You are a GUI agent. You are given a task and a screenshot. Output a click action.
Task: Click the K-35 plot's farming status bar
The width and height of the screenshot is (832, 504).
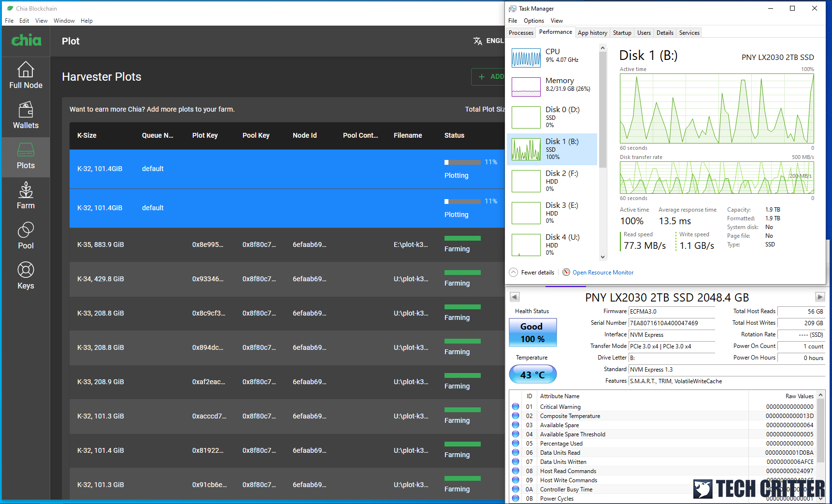(x=462, y=238)
